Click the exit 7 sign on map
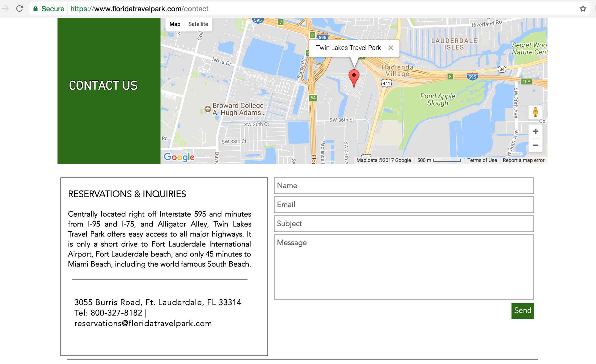The image size is (596, 364). [281, 22]
